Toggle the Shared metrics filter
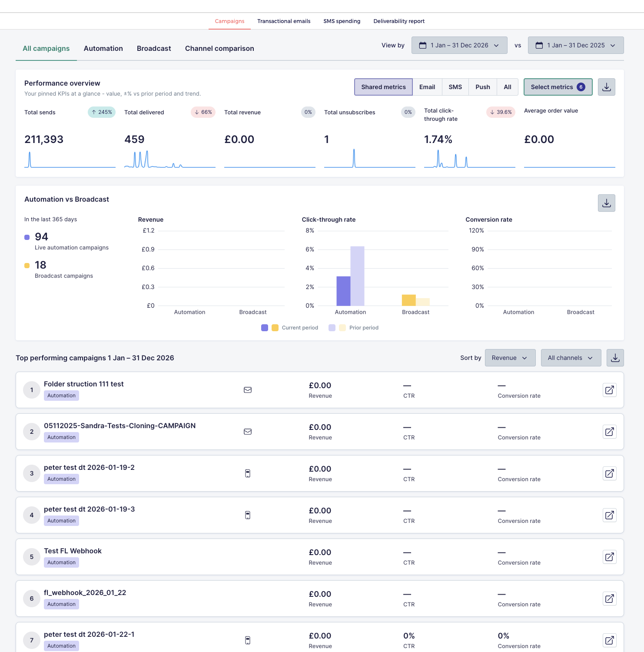 click(x=383, y=87)
